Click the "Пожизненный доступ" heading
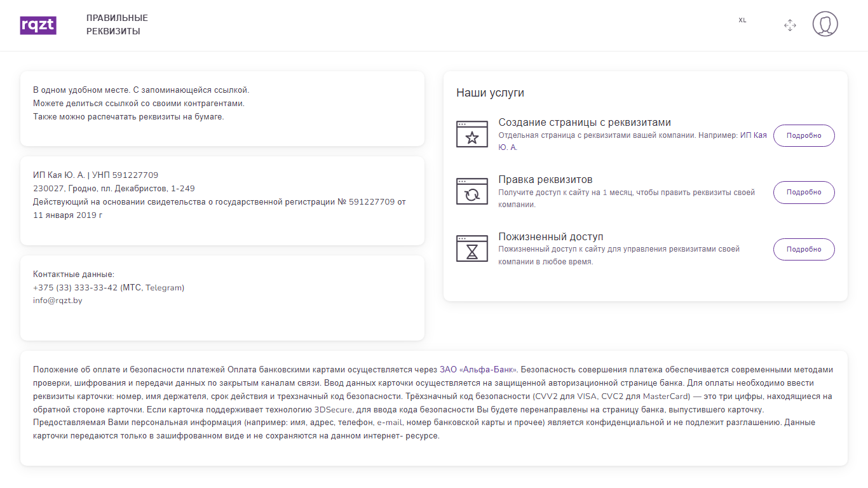Viewport: 868px width, 488px height. pos(551,236)
